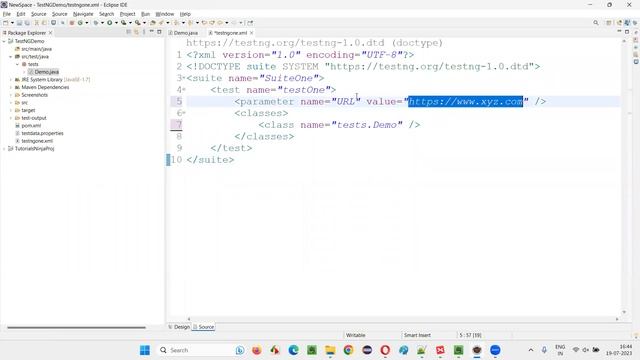Click the Save All toolbar icon
Image resolution: width=640 pixels, height=360 pixels.
[27, 23]
